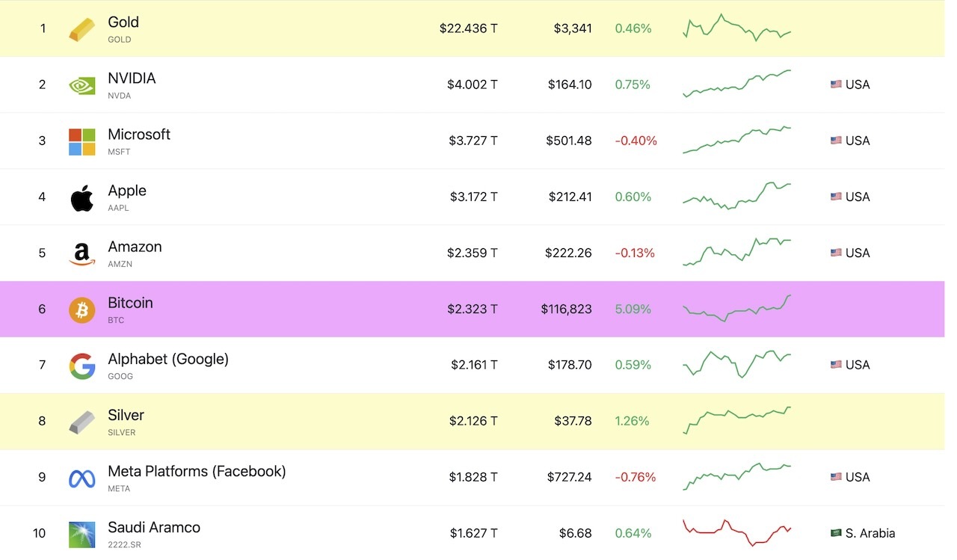Click the MSFT ticker label
This screenshot has height=560, width=957.
[x=119, y=152]
